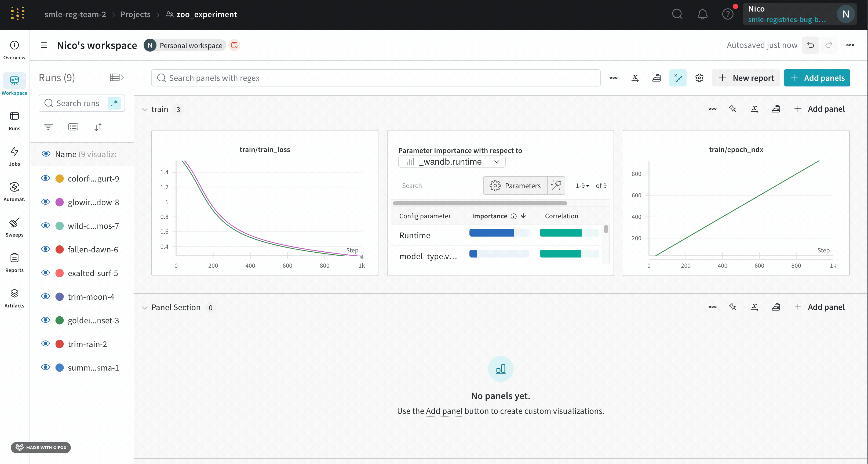868x464 pixels.
Task: Click the undo arrow icon
Action: pos(810,45)
